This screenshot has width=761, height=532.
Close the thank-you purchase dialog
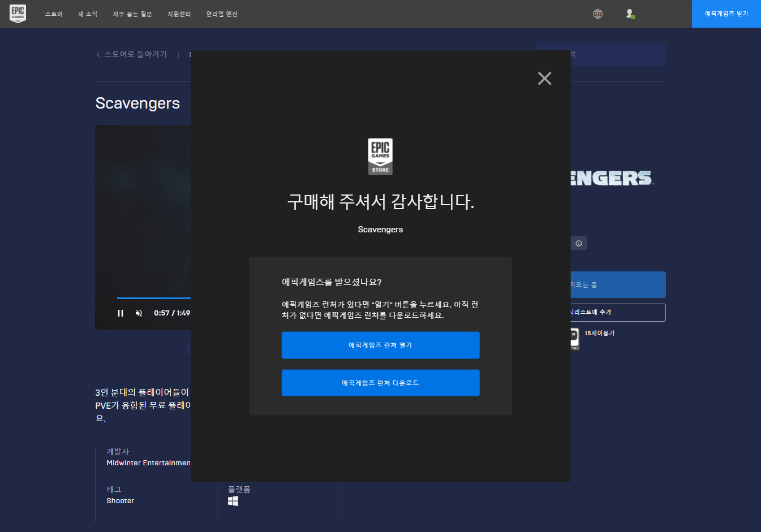click(x=544, y=78)
